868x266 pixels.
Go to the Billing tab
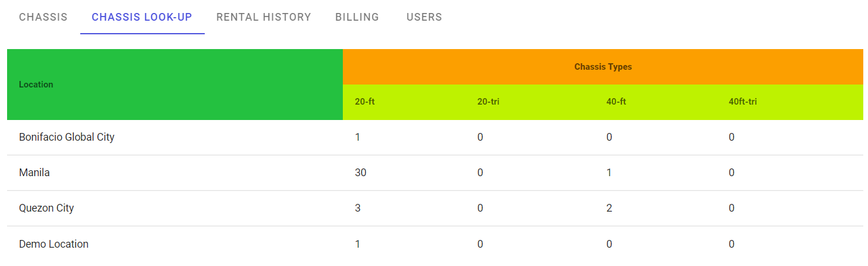[x=357, y=17]
